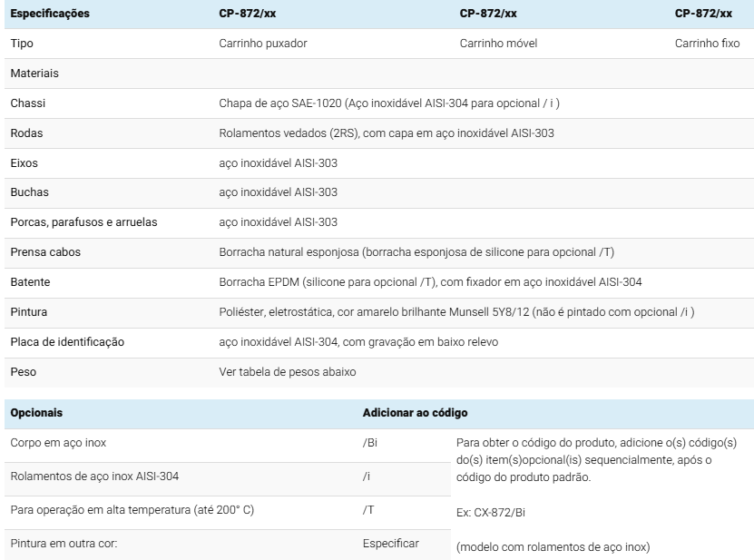
Task: Click the 'Buchas' row label
Action: click(30, 192)
